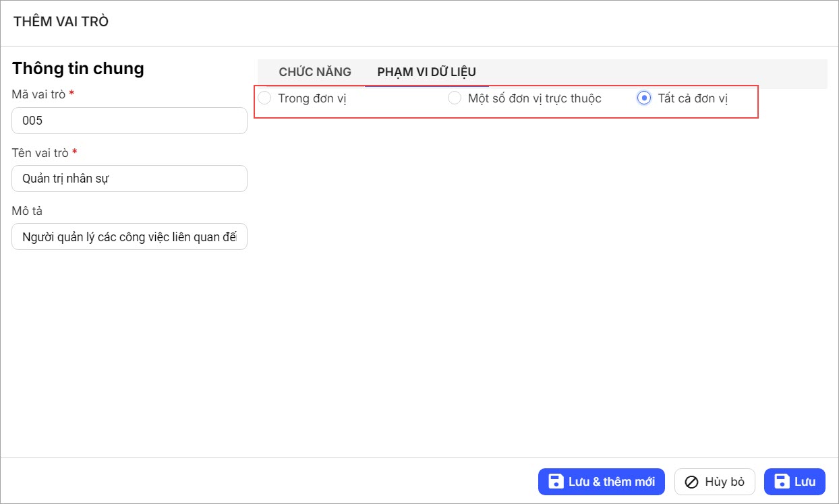The height and width of the screenshot is (504, 839).
Task: Select the 'Trong đơn vị' radio option
Action: coord(265,98)
